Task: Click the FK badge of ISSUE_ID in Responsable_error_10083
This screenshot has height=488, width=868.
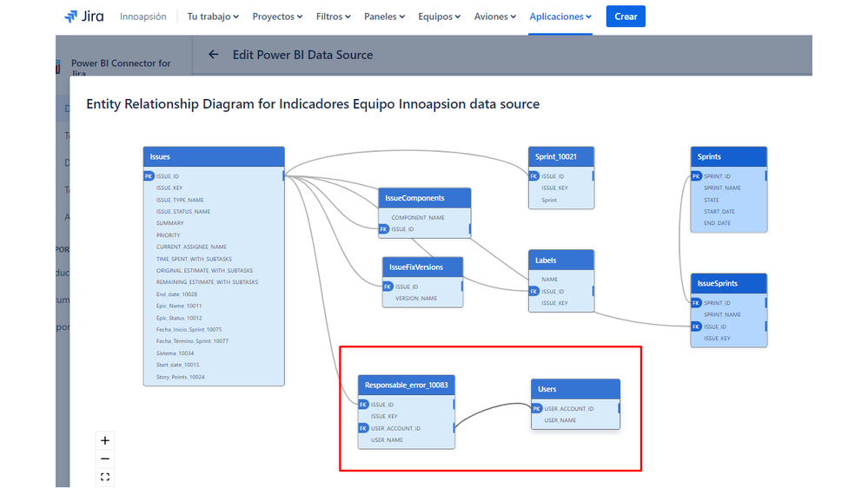Action: [x=363, y=405]
